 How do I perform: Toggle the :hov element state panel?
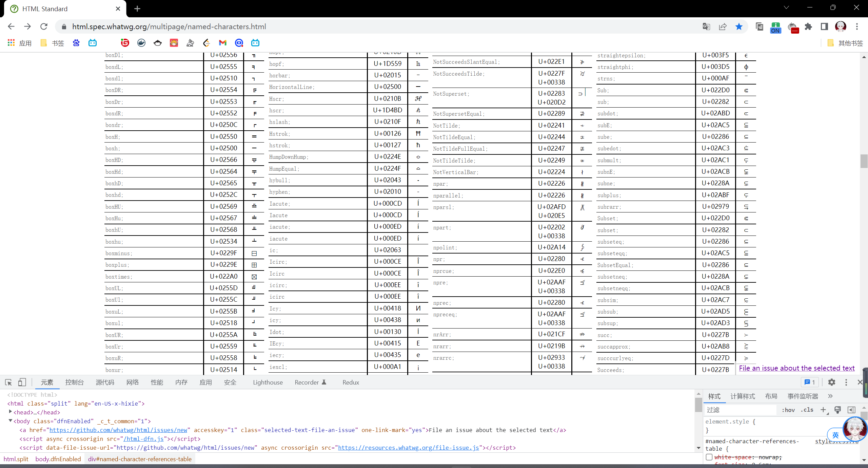pyautogui.click(x=788, y=410)
